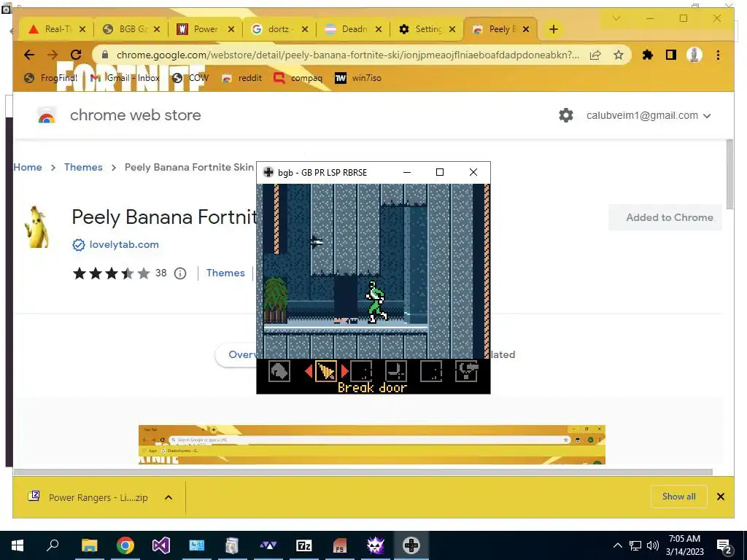Close the Peely tab
747x560 pixels.
tap(526, 29)
